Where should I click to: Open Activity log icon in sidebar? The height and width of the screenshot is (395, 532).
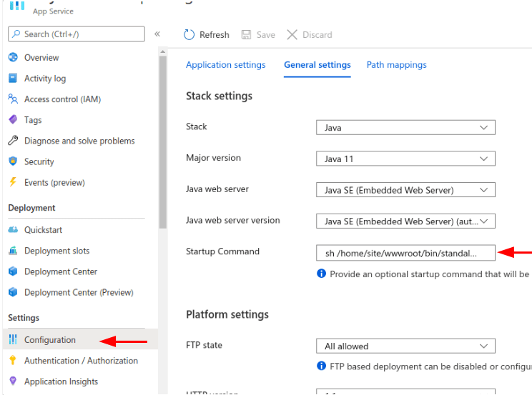(13, 79)
